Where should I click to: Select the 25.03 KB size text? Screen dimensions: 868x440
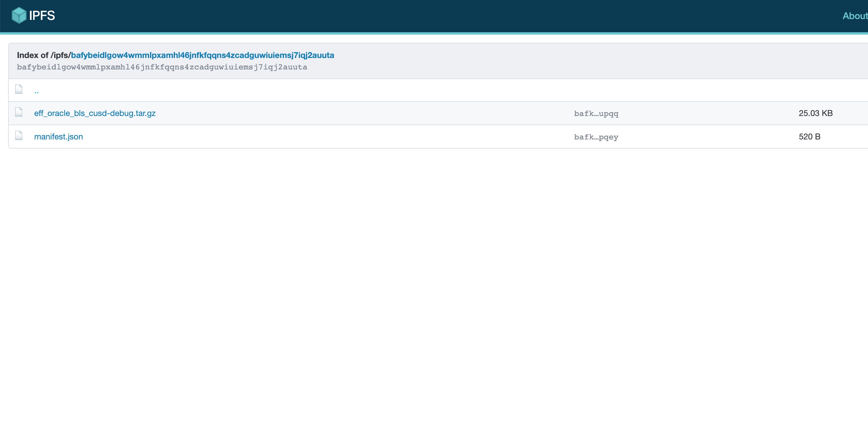816,113
